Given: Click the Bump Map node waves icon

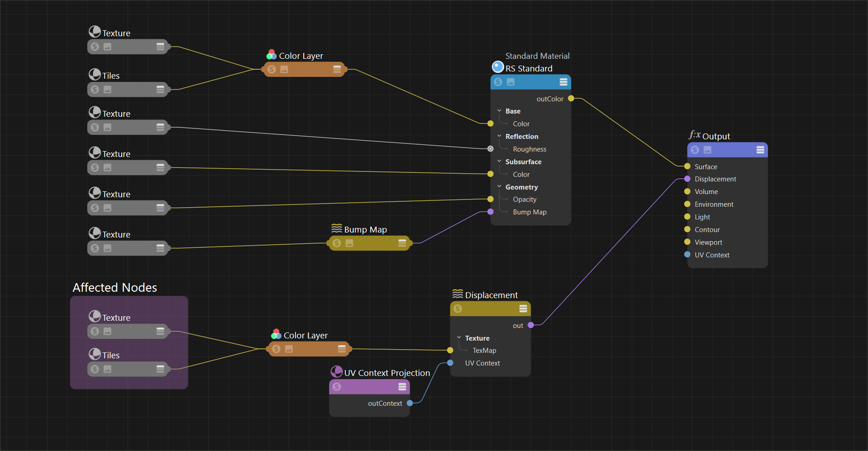Looking at the screenshot, I should tap(337, 228).
